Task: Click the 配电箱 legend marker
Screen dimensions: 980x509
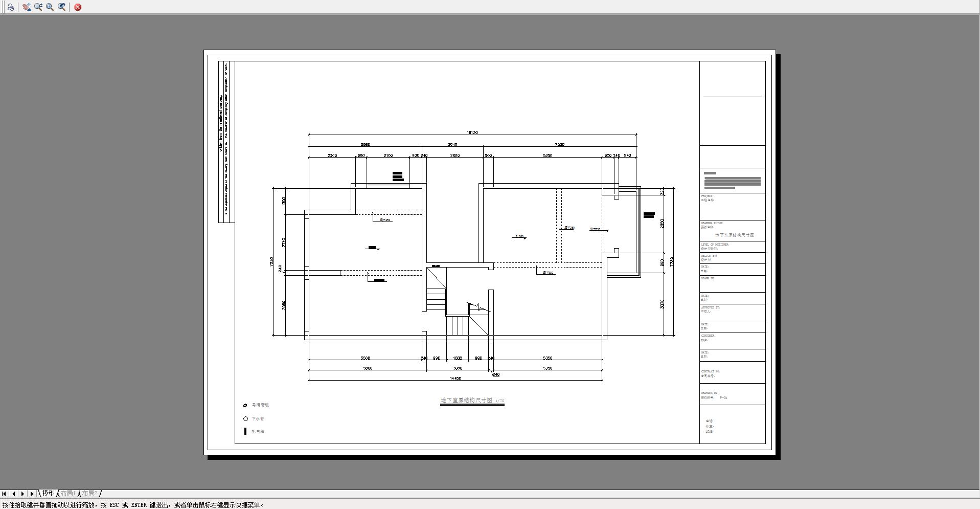Action: pyautogui.click(x=245, y=431)
